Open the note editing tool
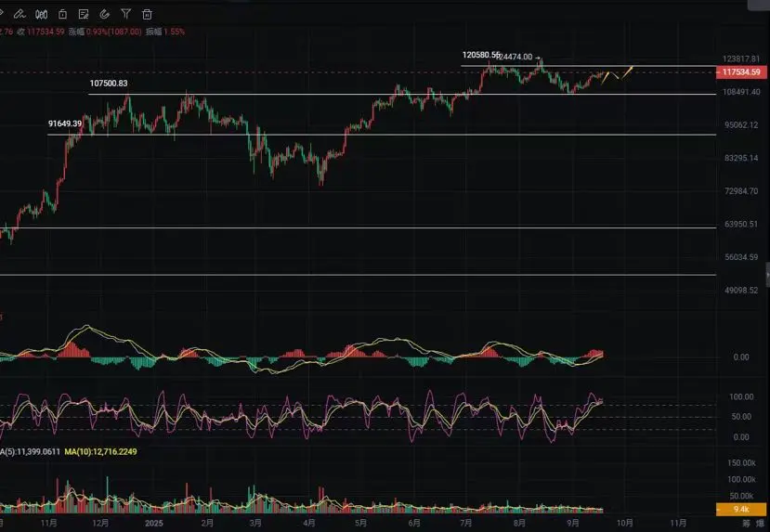 click(x=84, y=14)
